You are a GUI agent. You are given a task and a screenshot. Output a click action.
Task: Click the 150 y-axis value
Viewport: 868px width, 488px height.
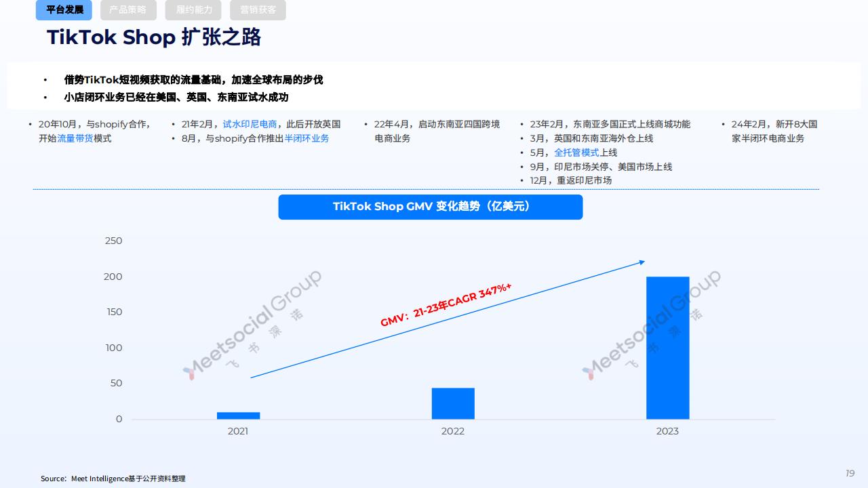pos(114,312)
